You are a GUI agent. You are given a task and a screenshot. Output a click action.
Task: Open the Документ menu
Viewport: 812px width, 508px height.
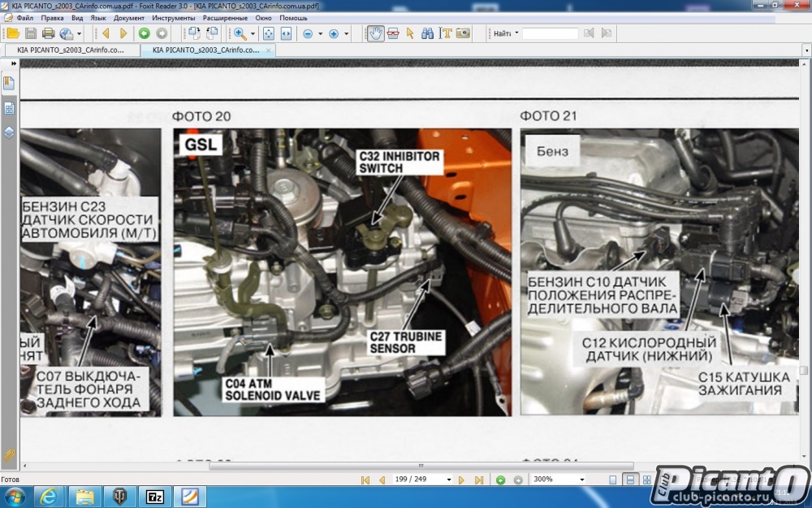[129, 18]
